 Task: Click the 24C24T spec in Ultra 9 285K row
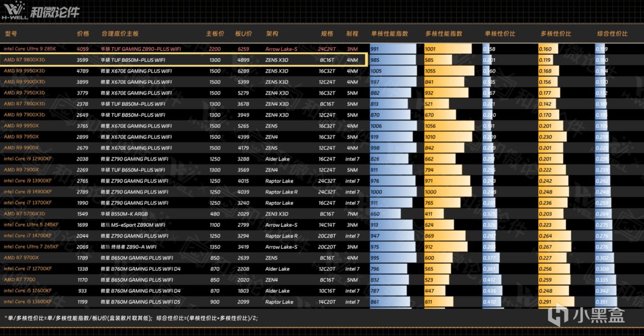327,49
